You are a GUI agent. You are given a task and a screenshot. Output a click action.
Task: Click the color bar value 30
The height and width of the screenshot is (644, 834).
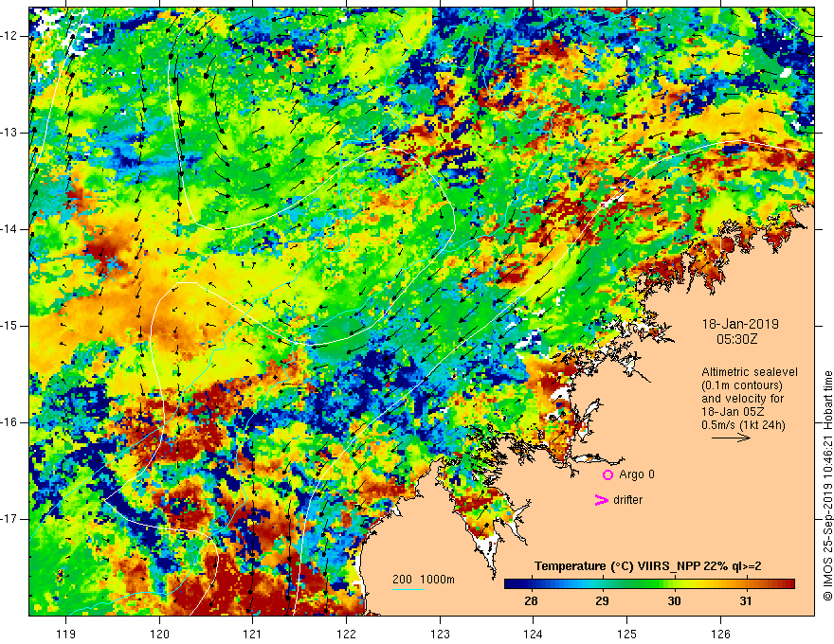click(x=674, y=601)
